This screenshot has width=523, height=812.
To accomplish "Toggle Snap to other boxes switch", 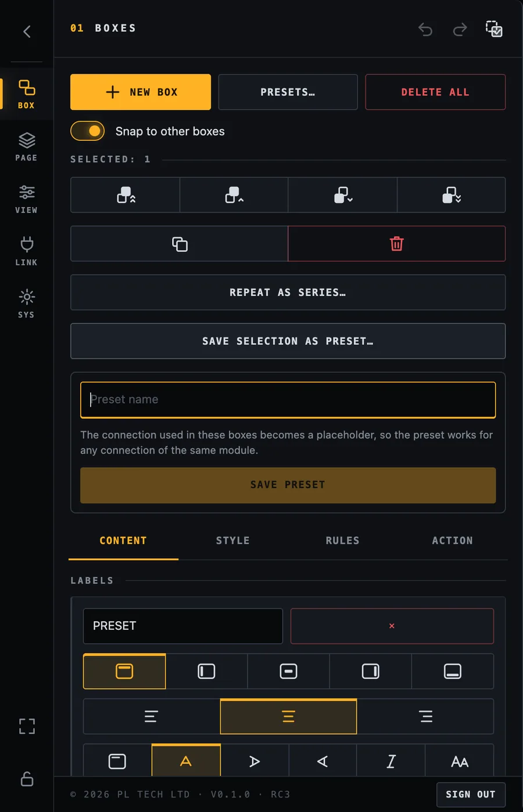I will 88,131.
